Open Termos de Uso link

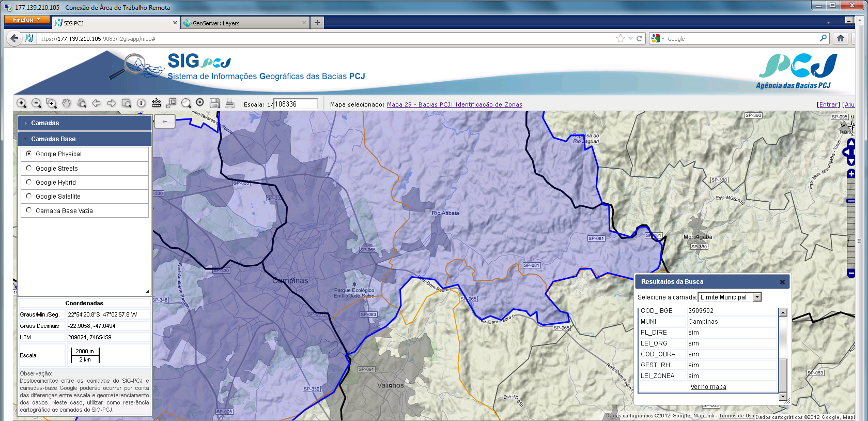point(736,416)
